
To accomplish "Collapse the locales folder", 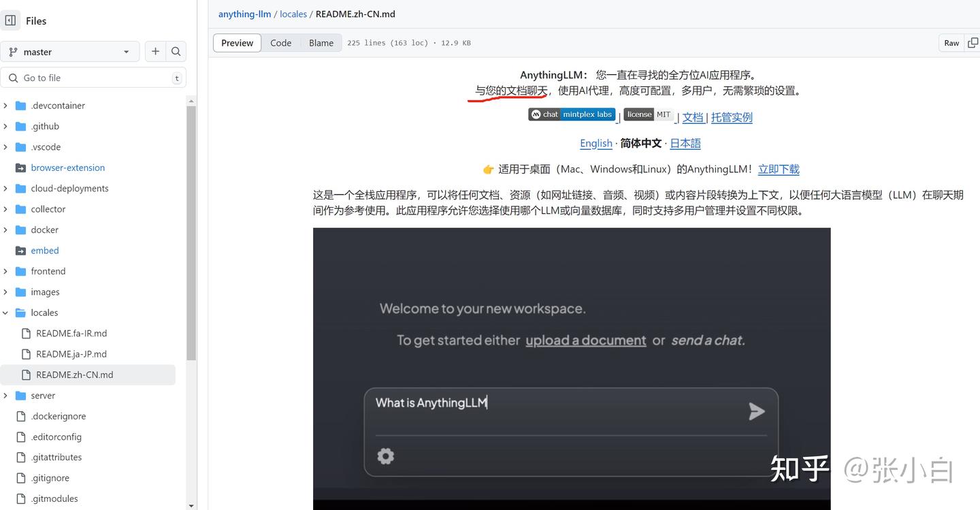I will click(x=5, y=313).
